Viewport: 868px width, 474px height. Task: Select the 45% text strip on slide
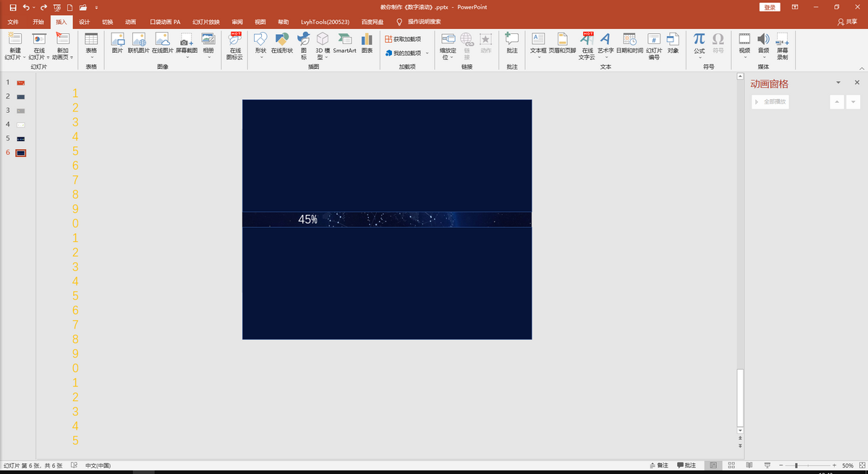pyautogui.click(x=387, y=219)
